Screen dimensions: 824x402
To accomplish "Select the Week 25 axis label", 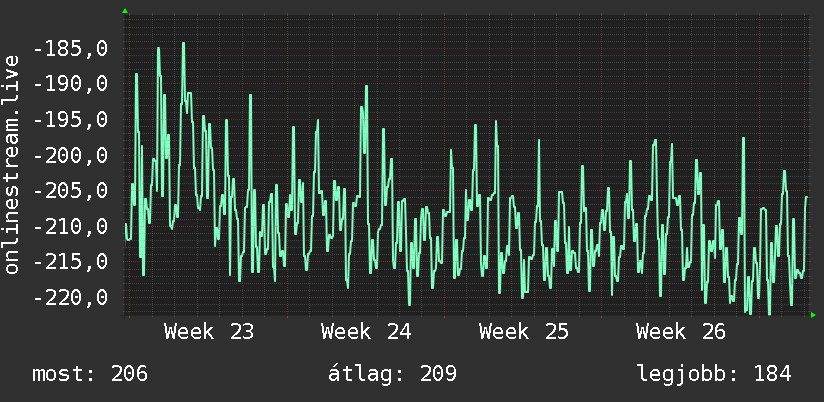I will 524,332.
